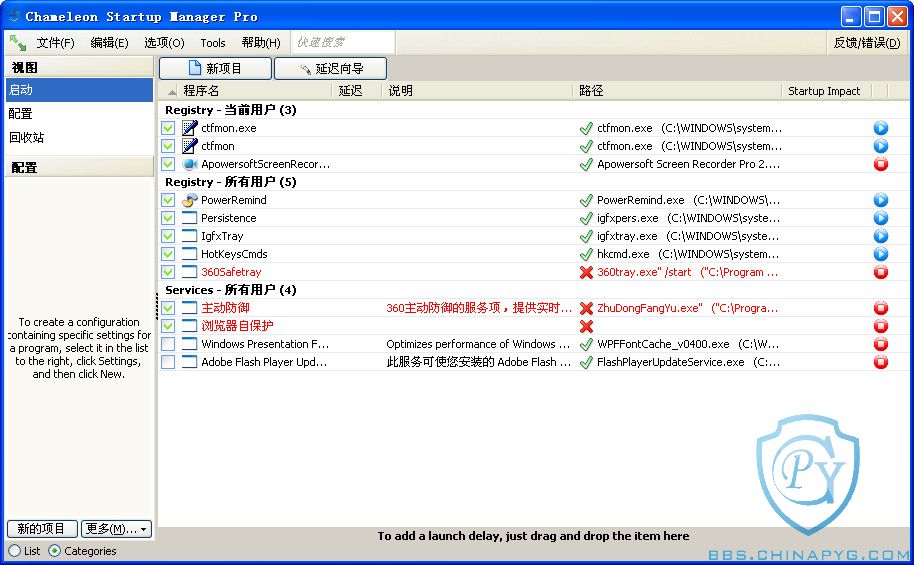Select 启动 in the view sidebar
This screenshot has width=914, height=565.
coord(79,90)
